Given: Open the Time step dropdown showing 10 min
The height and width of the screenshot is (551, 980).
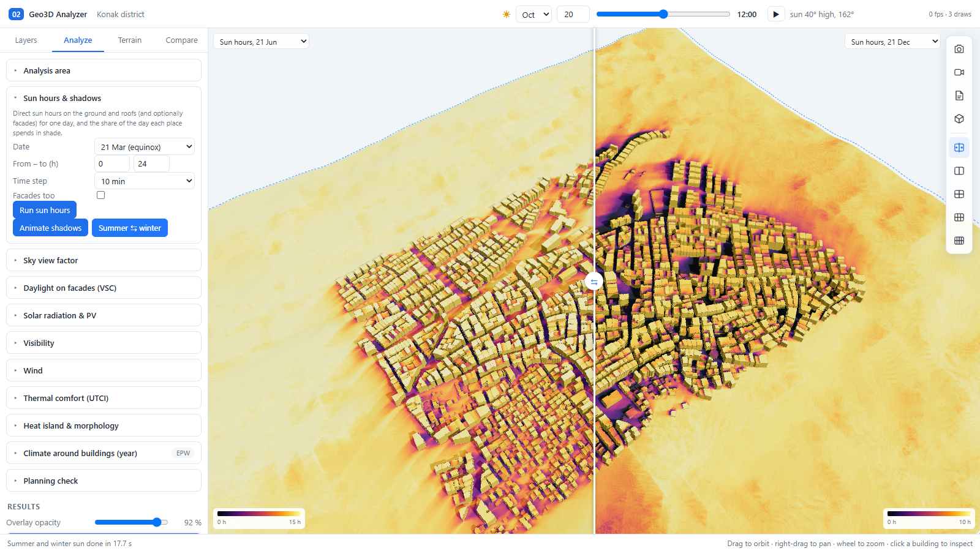Looking at the screenshot, I should pos(145,181).
